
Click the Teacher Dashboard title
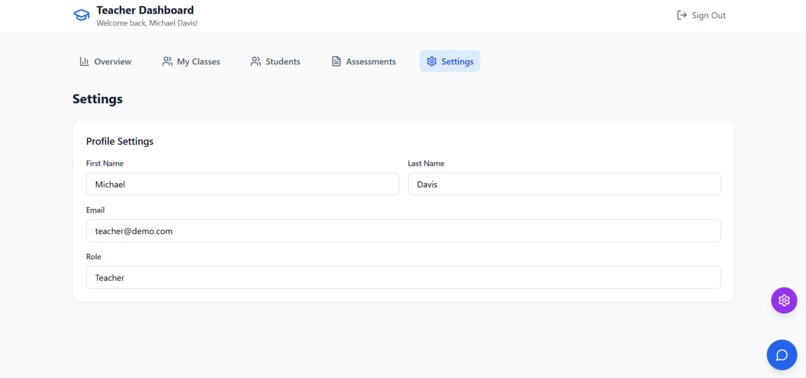click(145, 10)
